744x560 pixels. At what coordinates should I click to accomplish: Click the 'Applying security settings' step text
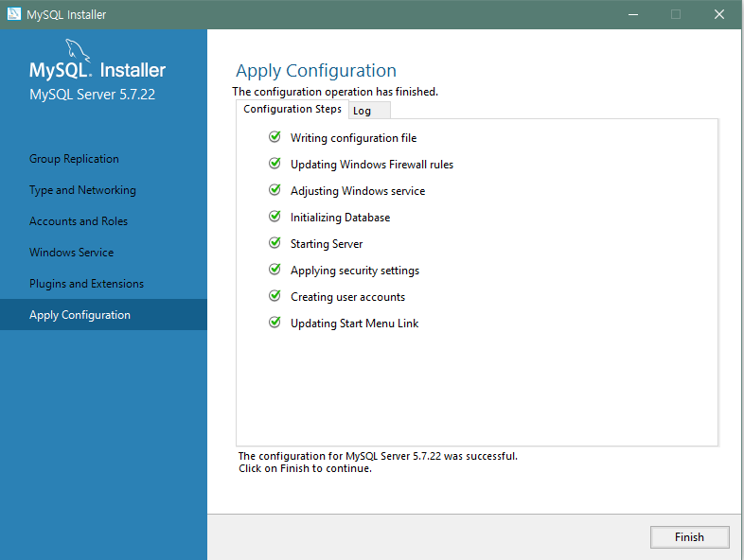click(355, 271)
